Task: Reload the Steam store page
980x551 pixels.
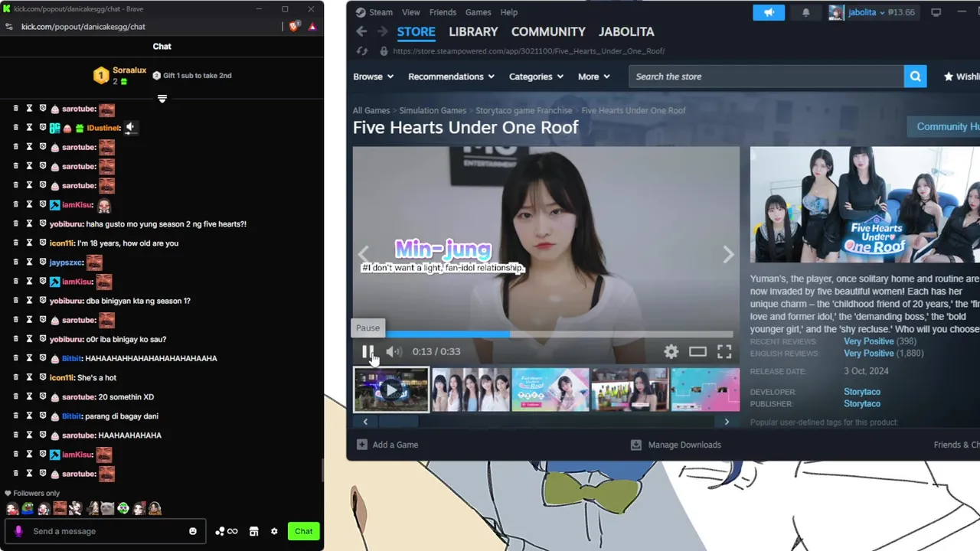Action: pyautogui.click(x=363, y=51)
